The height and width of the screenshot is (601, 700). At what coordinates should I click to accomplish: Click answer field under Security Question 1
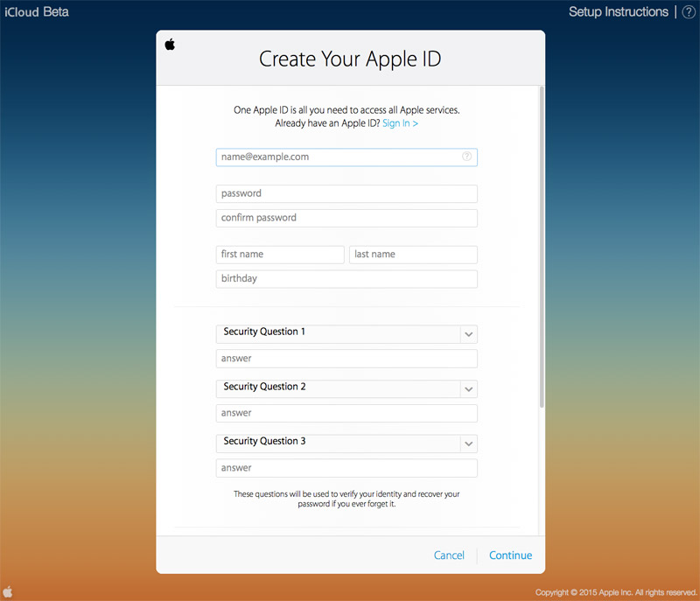coord(346,359)
